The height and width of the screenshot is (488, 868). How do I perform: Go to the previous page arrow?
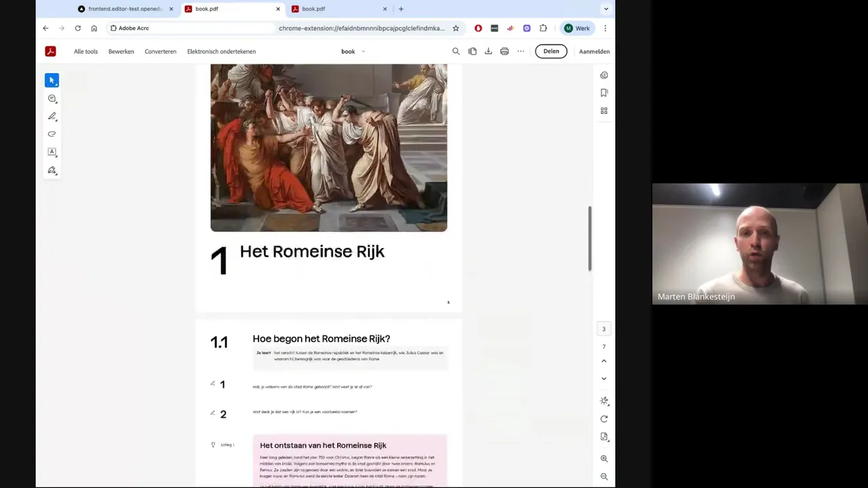point(604,361)
